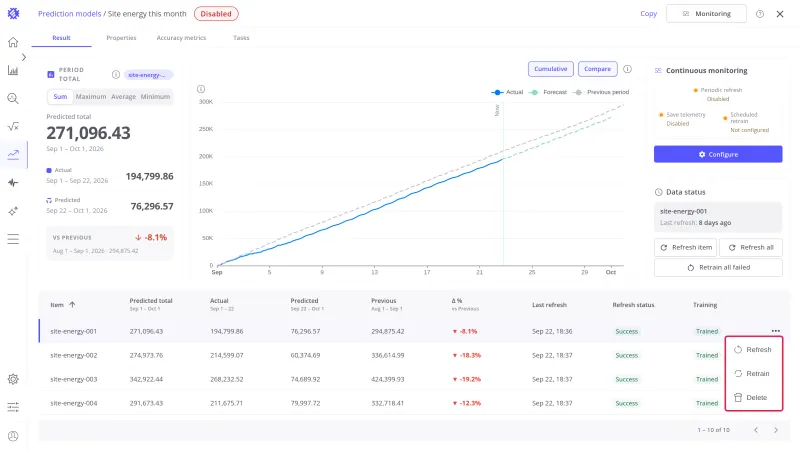Click the Training column header
This screenshot has width=800, height=450.
coord(705,305)
